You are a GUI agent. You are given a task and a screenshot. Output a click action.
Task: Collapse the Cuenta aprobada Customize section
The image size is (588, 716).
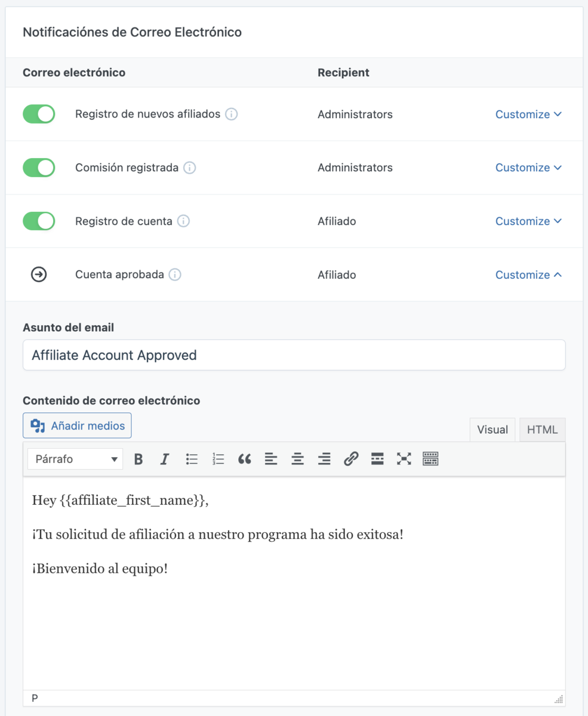528,275
